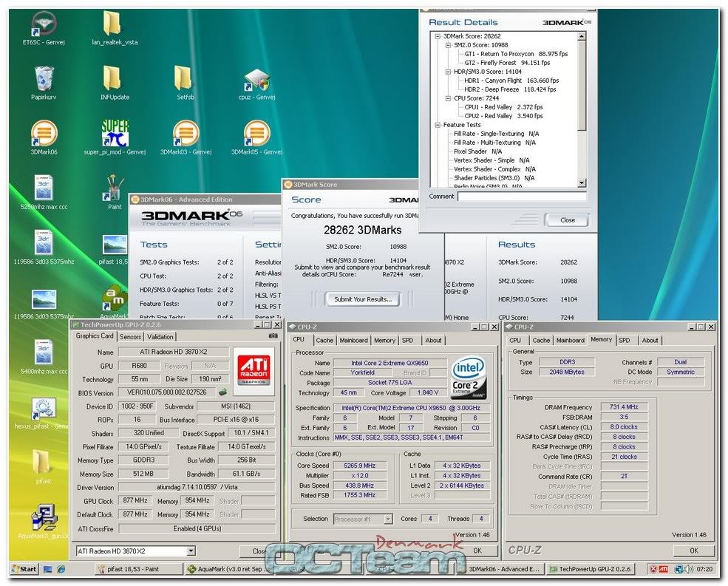The width and height of the screenshot is (728, 586).
Task: Click the Result Details scrollbar up arrow
Action: coord(582,35)
